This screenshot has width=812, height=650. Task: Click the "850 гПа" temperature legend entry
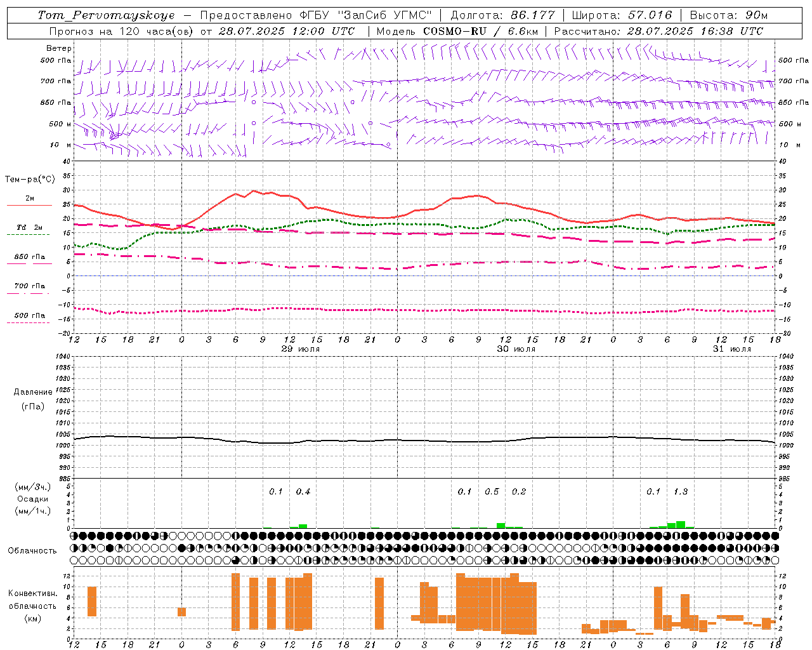coord(30,257)
